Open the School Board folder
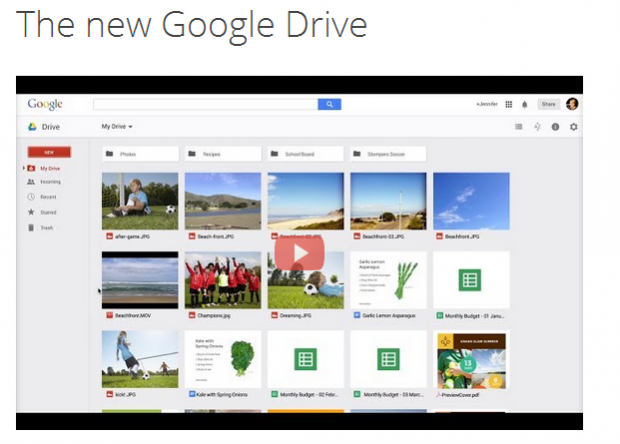This screenshot has width=620, height=444. [x=306, y=154]
